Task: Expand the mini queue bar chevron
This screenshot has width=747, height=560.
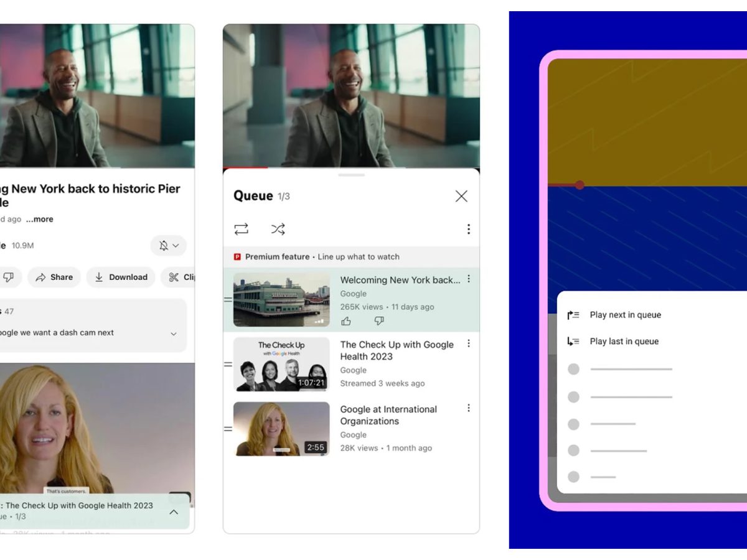Action: 174,512
